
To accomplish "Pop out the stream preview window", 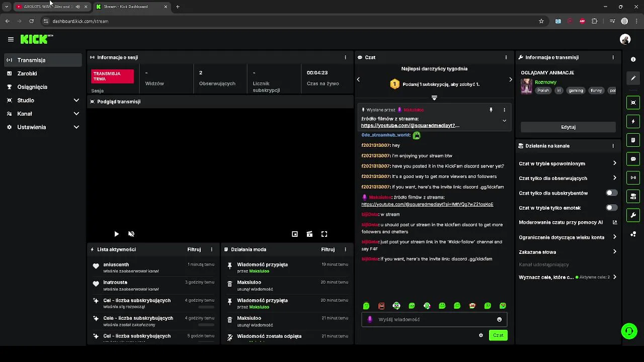I will tap(295, 234).
